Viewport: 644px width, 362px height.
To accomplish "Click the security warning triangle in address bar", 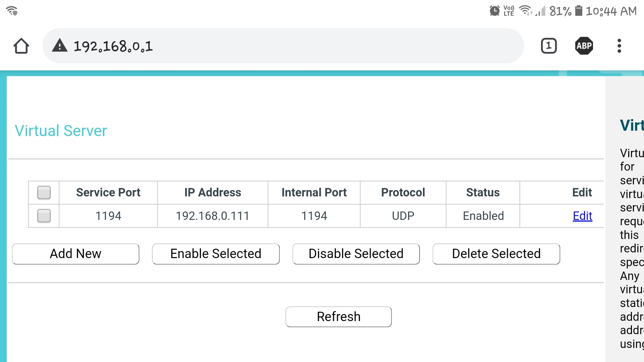I will pos(60,46).
